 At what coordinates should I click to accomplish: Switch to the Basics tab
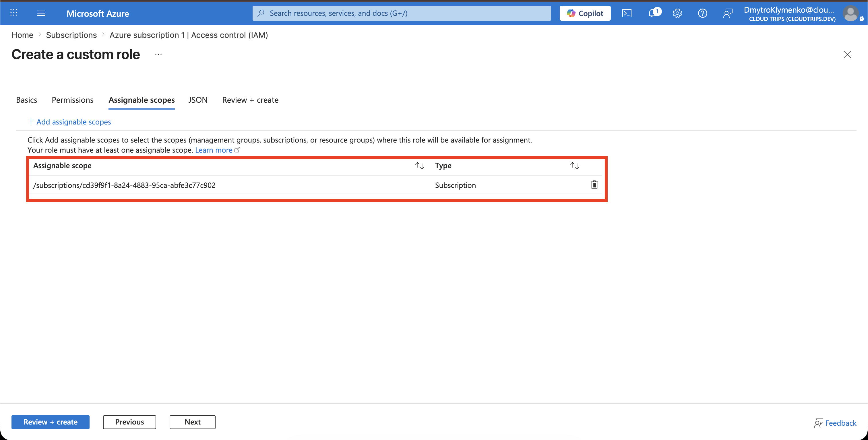(x=27, y=100)
